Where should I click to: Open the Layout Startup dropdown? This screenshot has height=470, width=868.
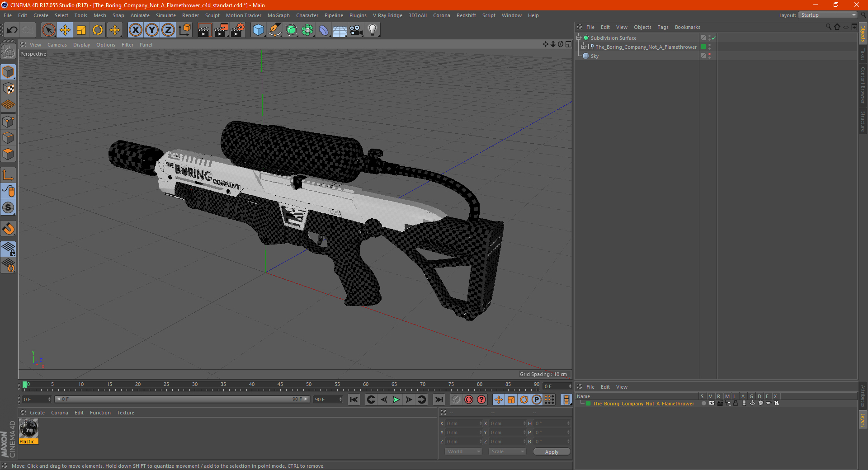(828, 15)
